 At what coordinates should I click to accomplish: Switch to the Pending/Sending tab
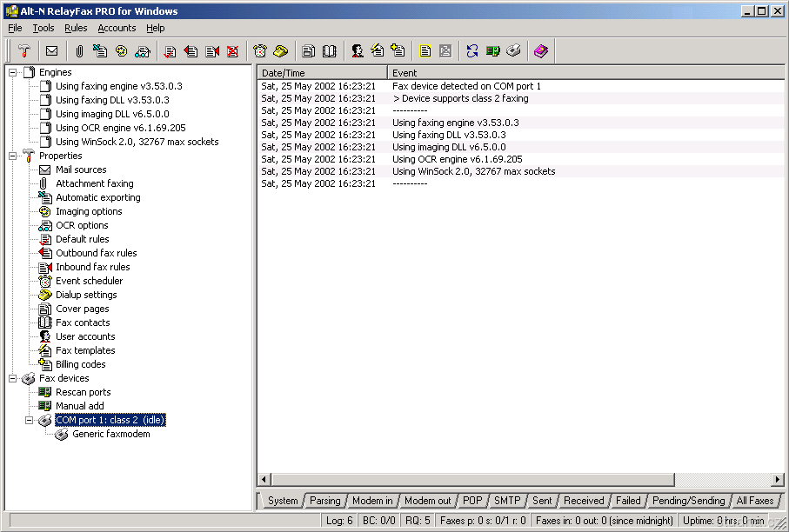(688, 501)
